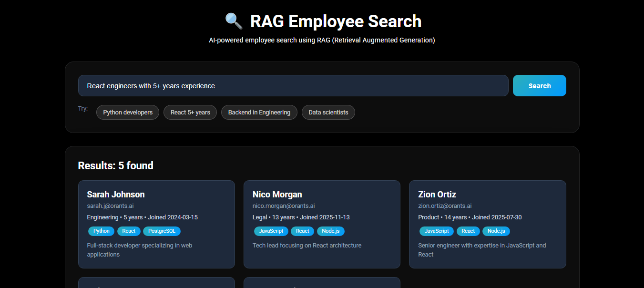The width and height of the screenshot is (644, 288).
Task: Open Zion Ortiz's employee card
Action: pyautogui.click(x=437, y=195)
